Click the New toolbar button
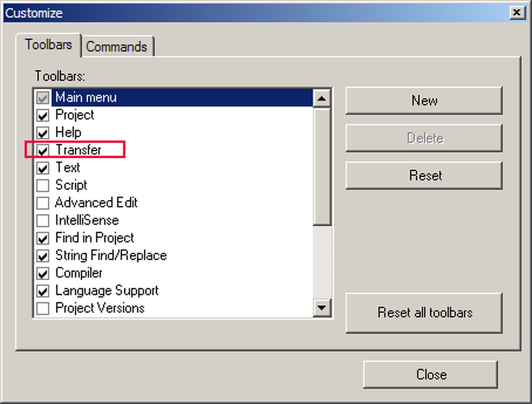The image size is (532, 404). coord(424,101)
